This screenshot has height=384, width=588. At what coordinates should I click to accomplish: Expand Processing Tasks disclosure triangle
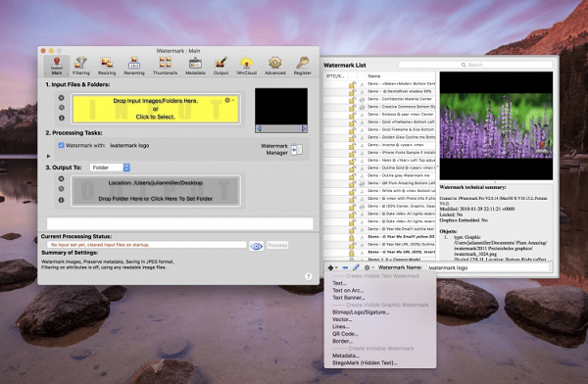point(48,156)
